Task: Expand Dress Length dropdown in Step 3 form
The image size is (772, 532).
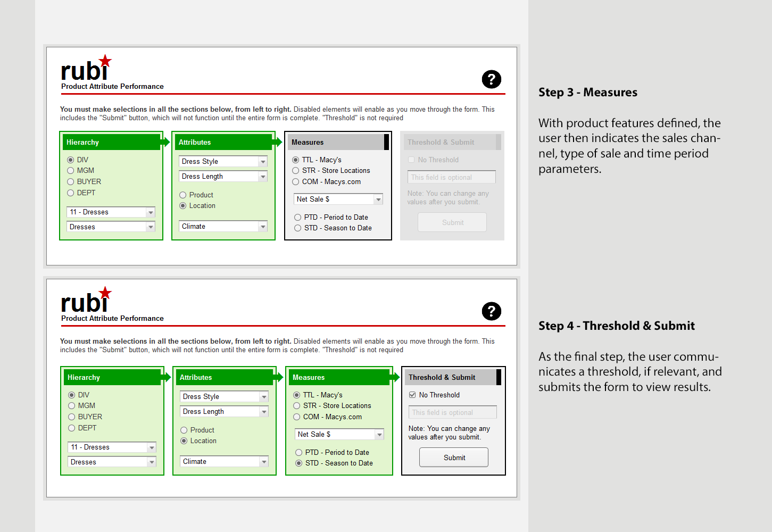Action: [x=223, y=176]
